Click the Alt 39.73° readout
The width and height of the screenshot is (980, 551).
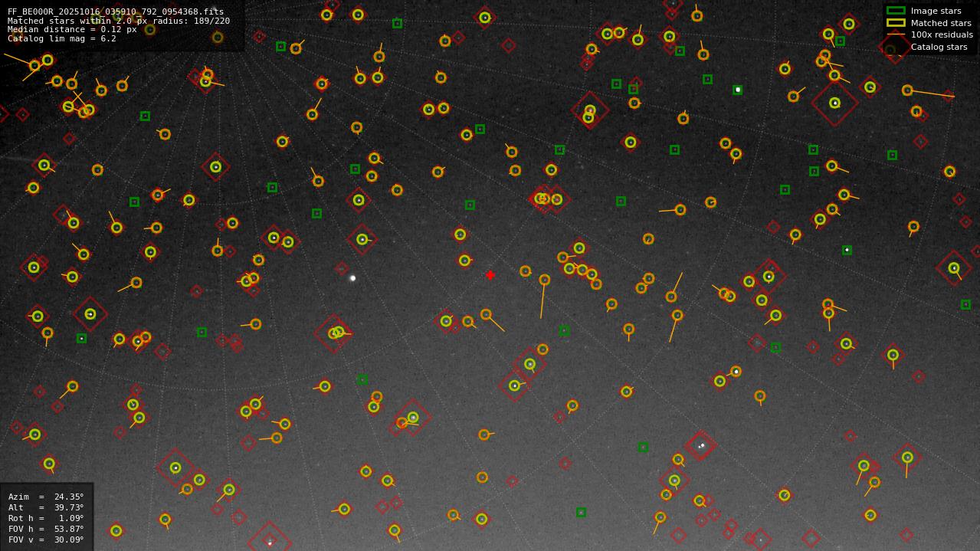click(46, 507)
